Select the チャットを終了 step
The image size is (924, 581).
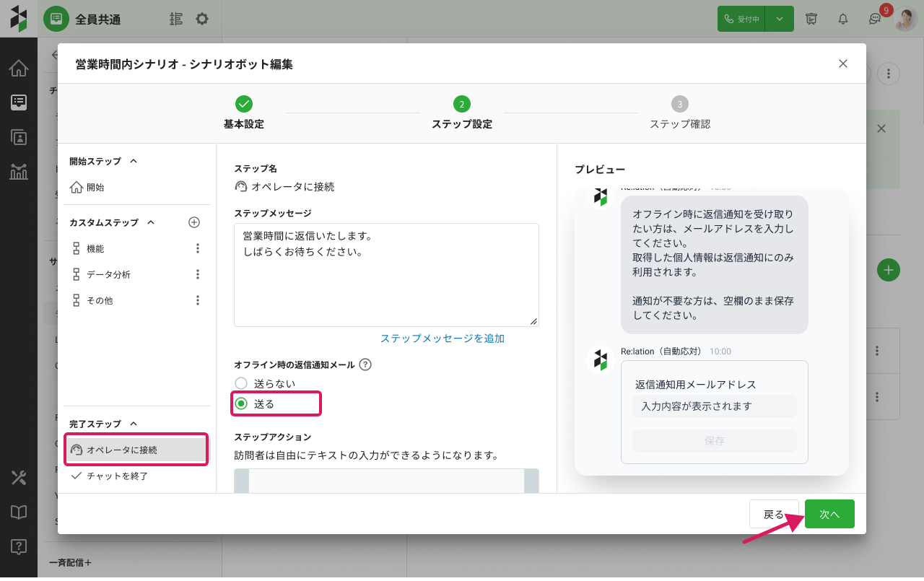point(117,476)
